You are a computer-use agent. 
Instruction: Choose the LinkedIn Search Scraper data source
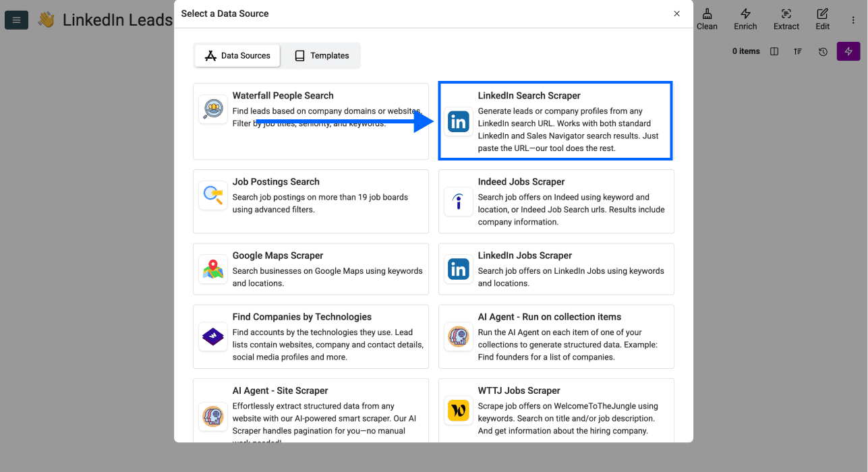pos(555,121)
